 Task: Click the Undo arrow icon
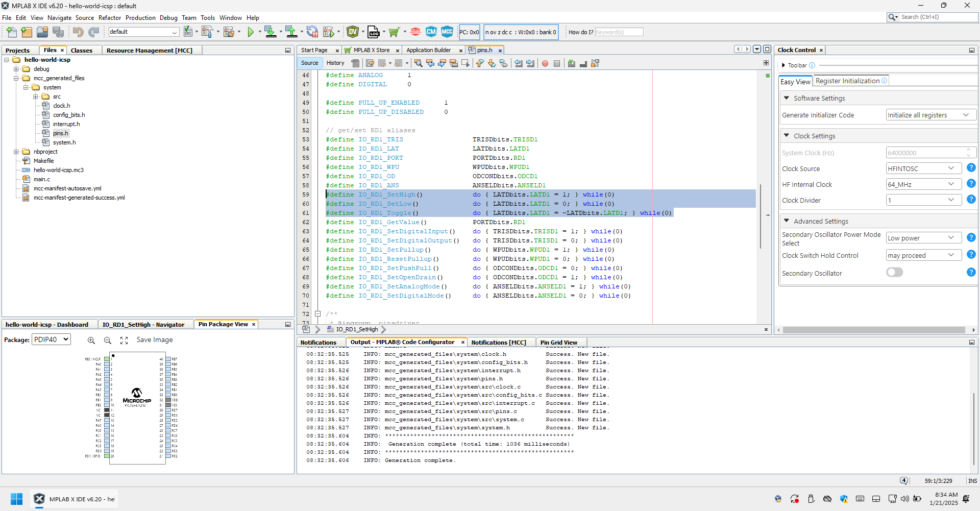[78, 32]
